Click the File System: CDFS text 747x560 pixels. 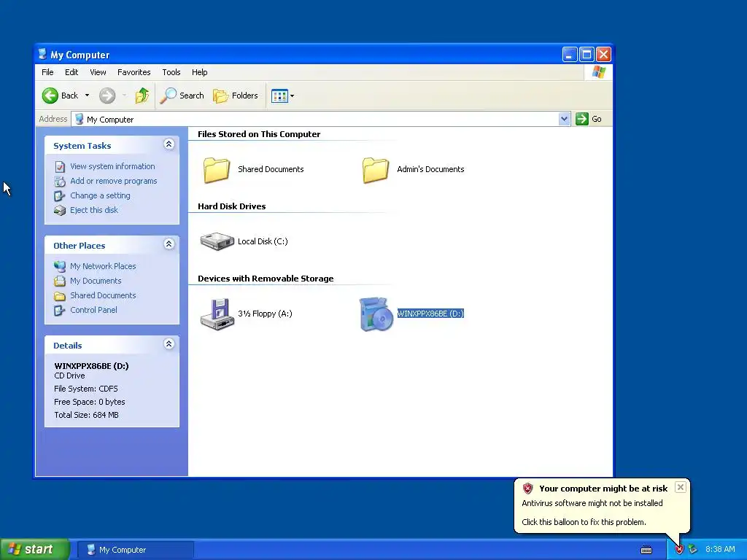[86, 389]
